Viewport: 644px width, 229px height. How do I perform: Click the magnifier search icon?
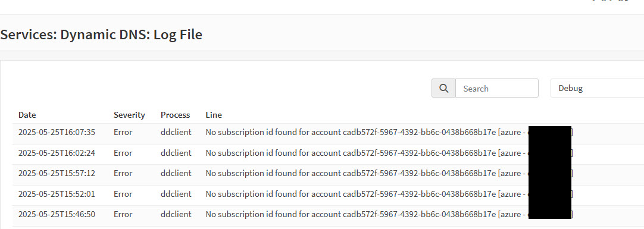(443, 88)
